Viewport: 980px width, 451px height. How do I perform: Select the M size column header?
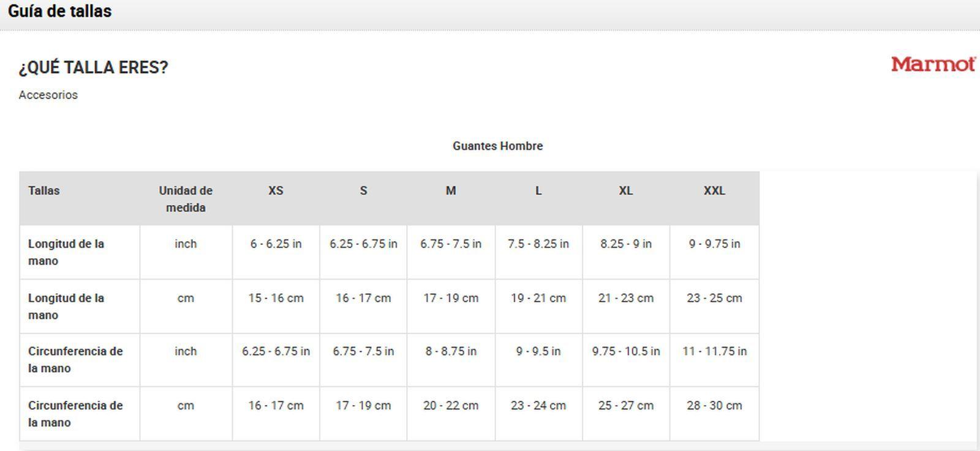[451, 191]
